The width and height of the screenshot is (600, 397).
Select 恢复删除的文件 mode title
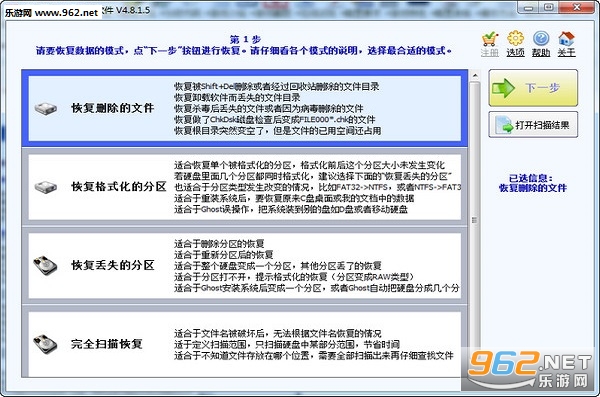(112, 108)
